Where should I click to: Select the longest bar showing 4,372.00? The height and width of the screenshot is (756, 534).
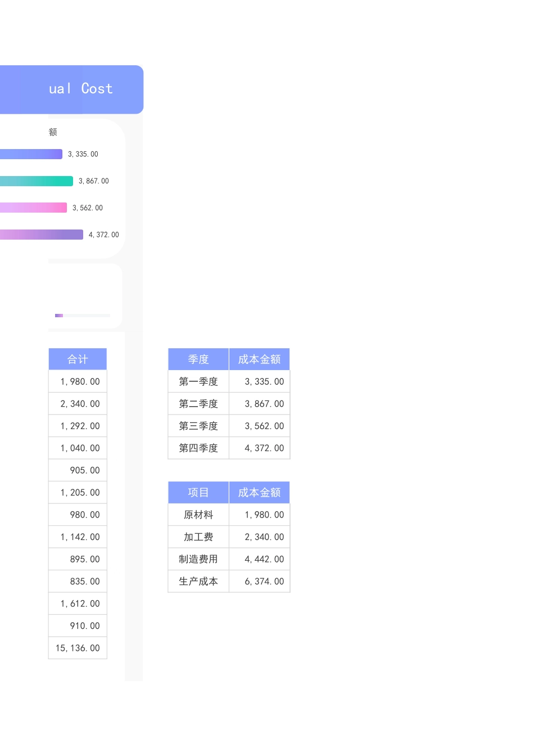pos(39,235)
